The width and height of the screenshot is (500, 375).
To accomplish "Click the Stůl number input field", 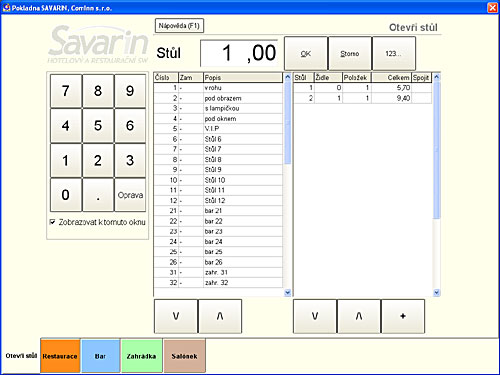I will [x=239, y=53].
